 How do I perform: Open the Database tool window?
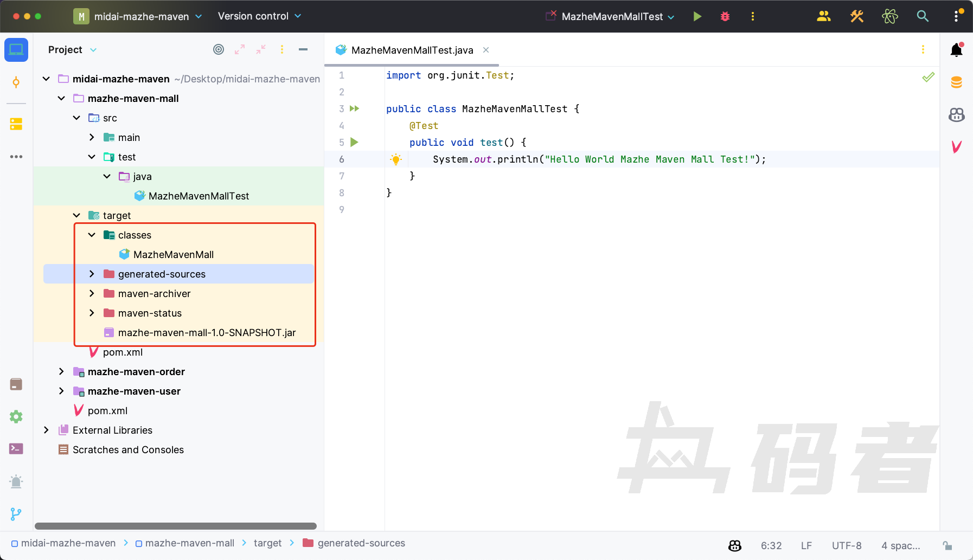click(957, 82)
